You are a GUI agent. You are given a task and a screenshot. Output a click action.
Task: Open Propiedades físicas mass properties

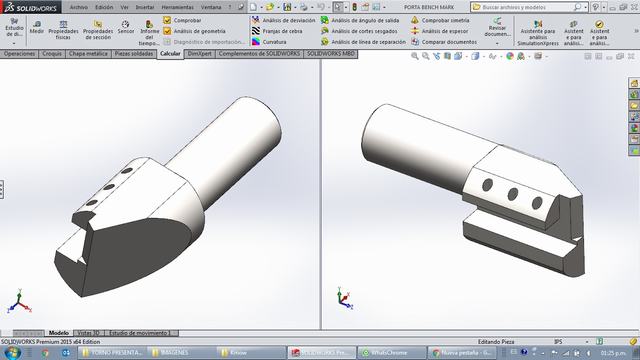click(63, 30)
